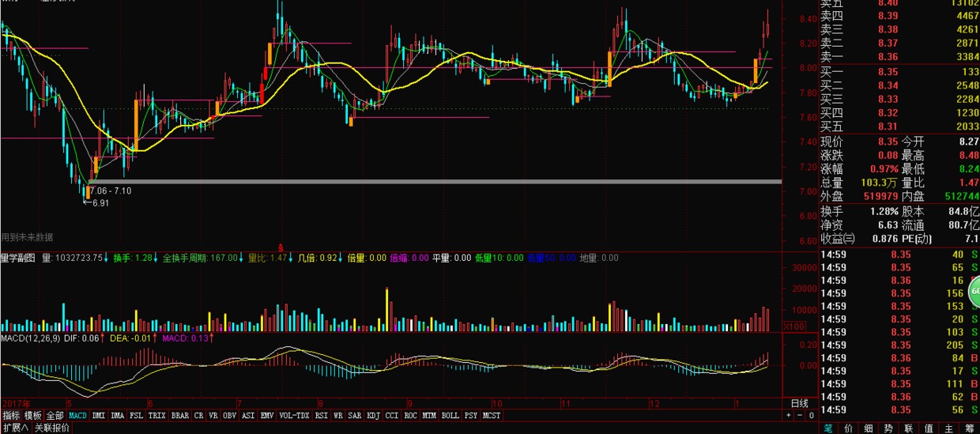Reset chart zoom with 0 button
The image size is (980, 434).
(811, 415)
